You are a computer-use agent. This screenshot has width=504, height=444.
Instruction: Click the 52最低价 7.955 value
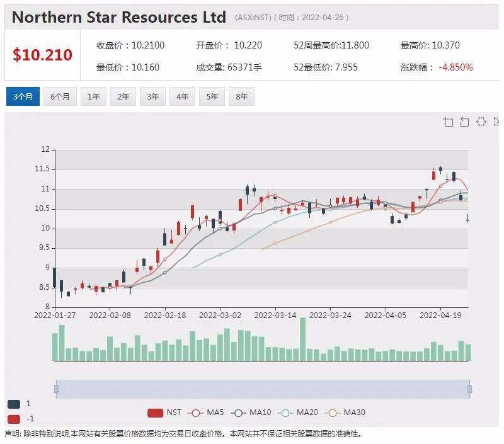[325, 67]
